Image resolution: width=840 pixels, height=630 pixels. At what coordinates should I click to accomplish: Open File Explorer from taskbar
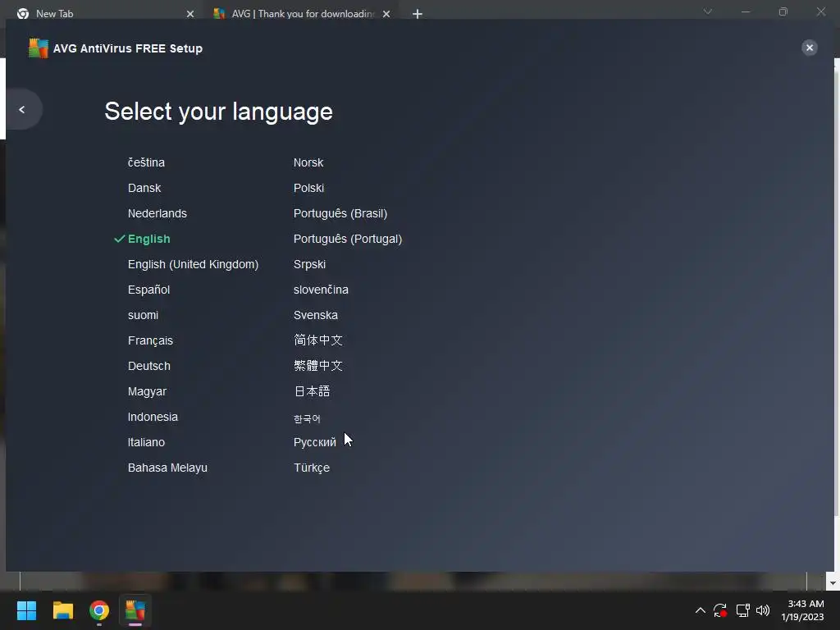(62, 610)
